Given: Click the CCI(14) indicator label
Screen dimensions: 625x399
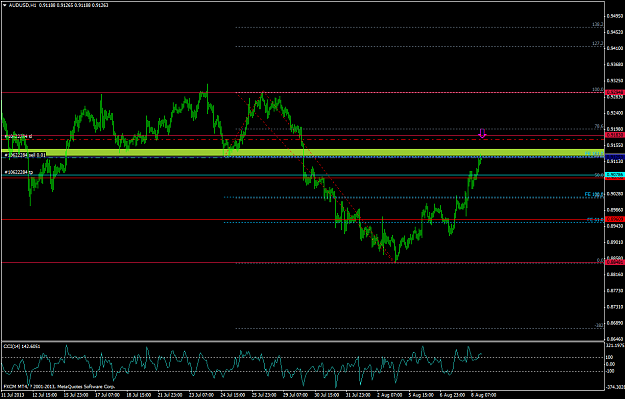Looking at the screenshot, I should (x=22, y=346).
